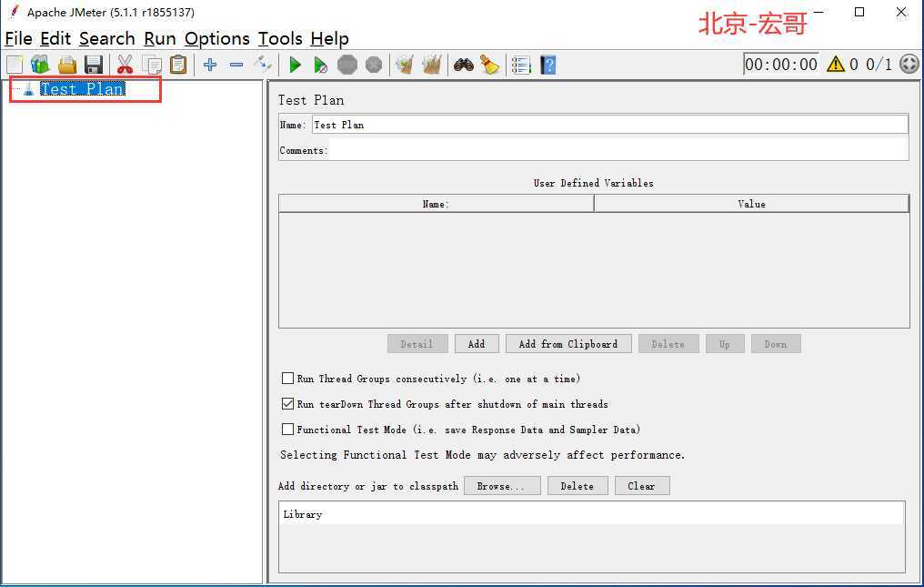The image size is (924, 587).
Task: Open the Function Helper list icon
Action: coord(521,65)
